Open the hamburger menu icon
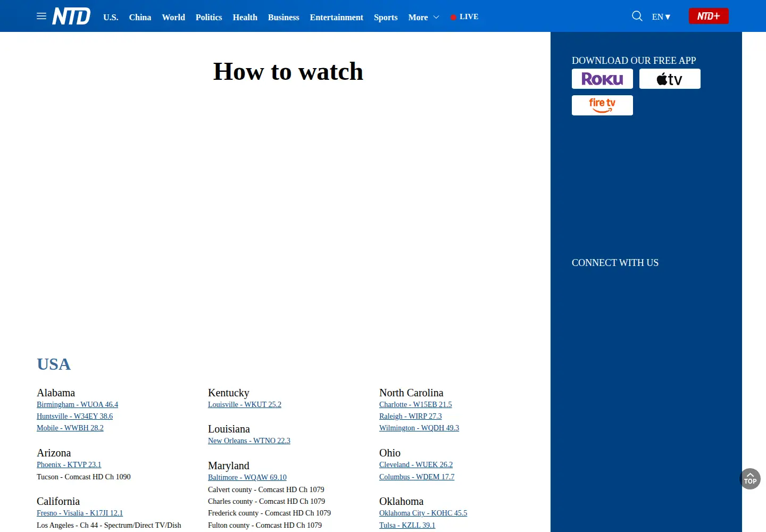 (41, 16)
